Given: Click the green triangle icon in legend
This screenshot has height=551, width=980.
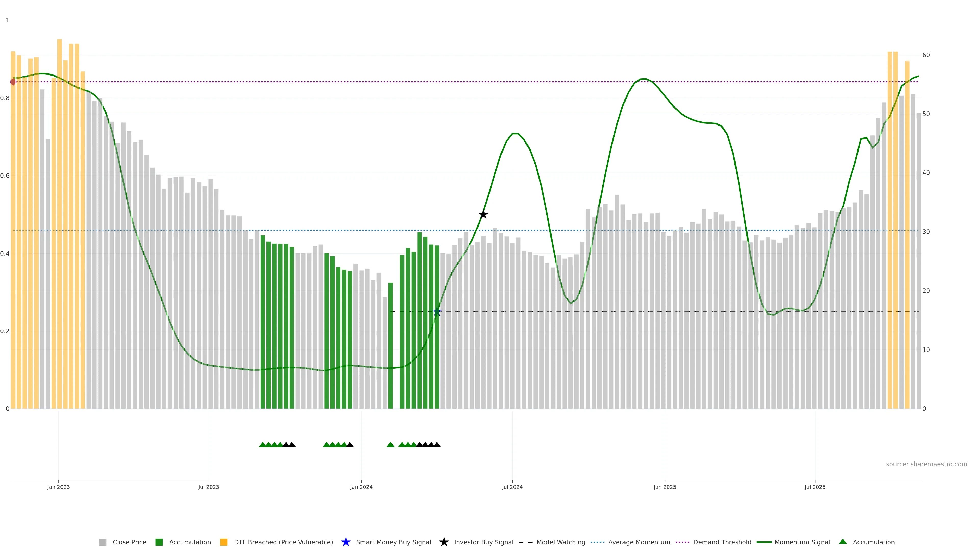Looking at the screenshot, I should tap(843, 542).
